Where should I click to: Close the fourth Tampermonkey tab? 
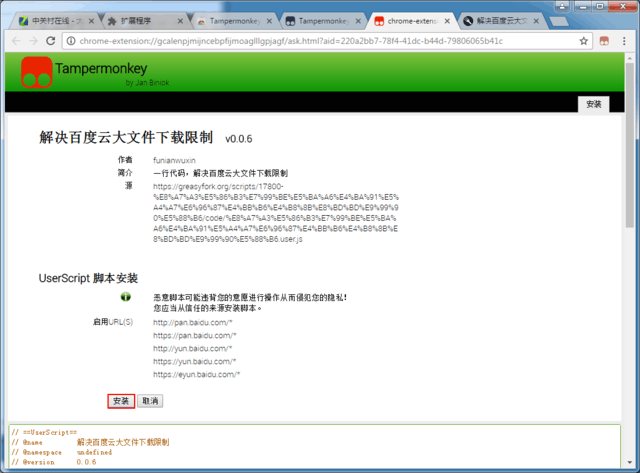pyautogui.click(x=358, y=21)
